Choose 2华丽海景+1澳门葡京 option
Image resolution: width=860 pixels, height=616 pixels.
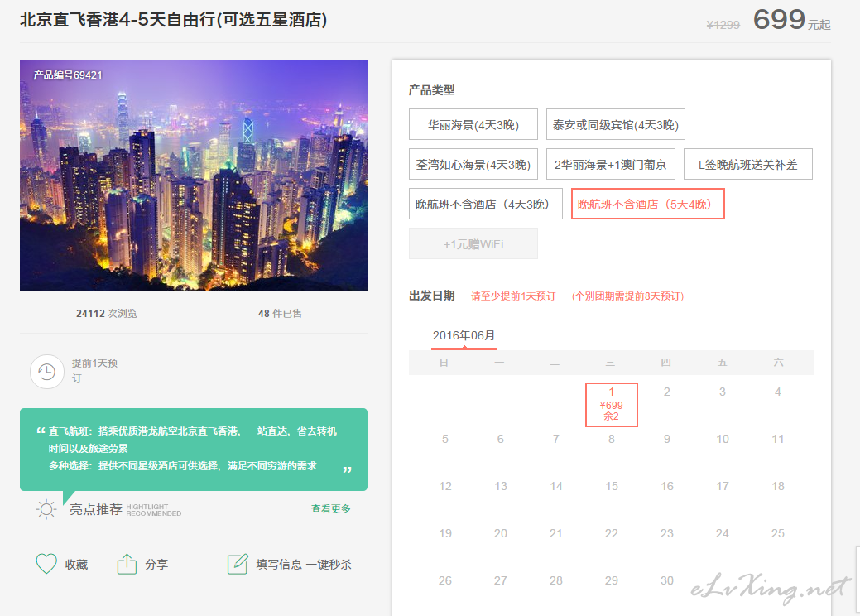pos(611,164)
